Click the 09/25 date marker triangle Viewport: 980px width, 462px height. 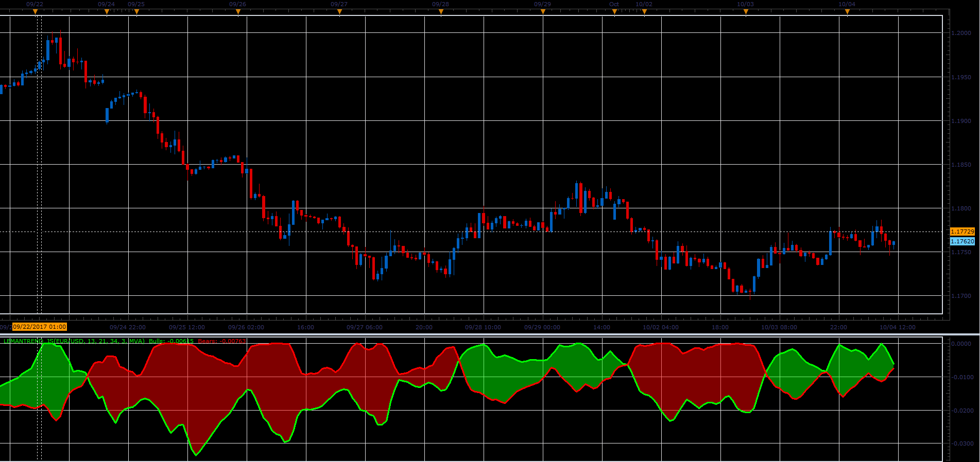pos(136,12)
